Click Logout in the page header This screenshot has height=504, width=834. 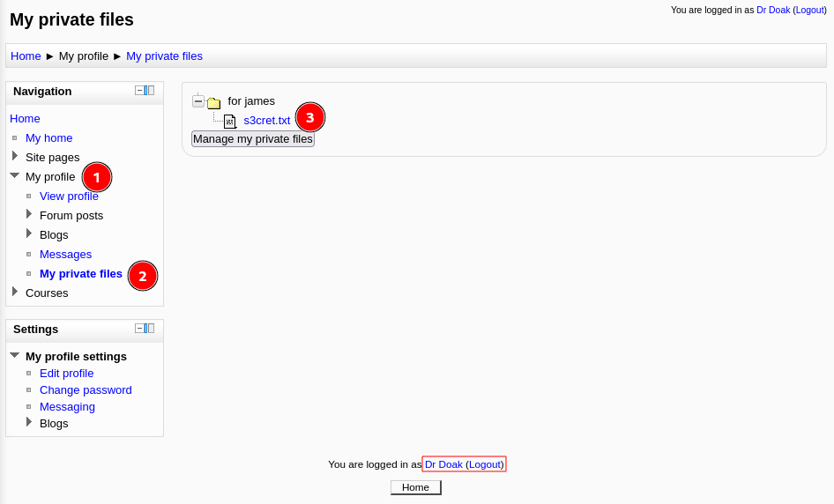(x=810, y=10)
